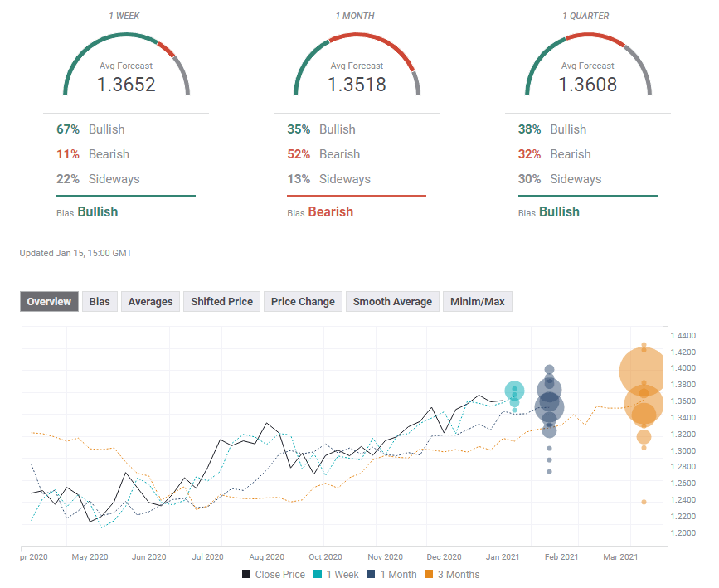Switch to the Overview tab

pyautogui.click(x=49, y=302)
